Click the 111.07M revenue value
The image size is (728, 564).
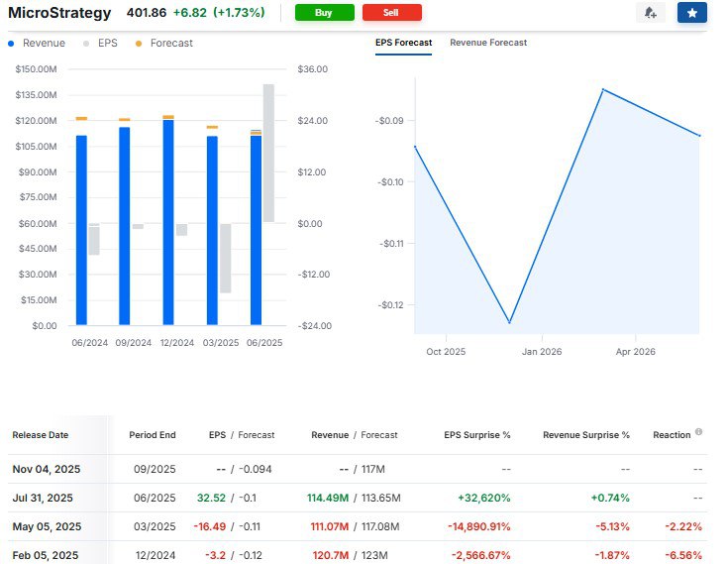pyautogui.click(x=330, y=527)
